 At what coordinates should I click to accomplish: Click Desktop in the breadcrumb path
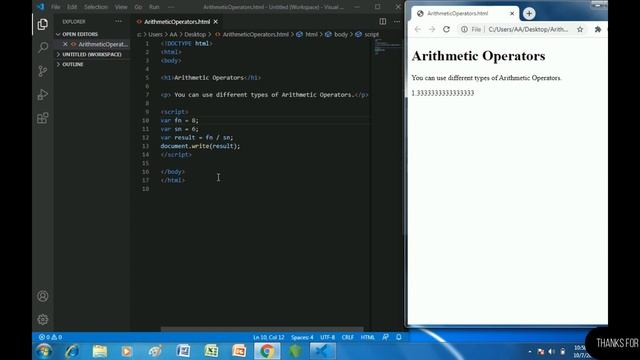point(195,35)
